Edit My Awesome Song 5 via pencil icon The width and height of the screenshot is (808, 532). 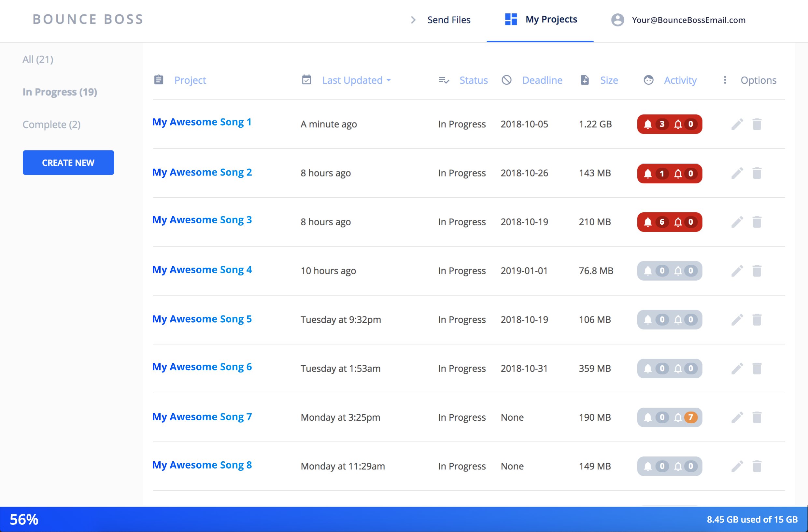point(737,319)
